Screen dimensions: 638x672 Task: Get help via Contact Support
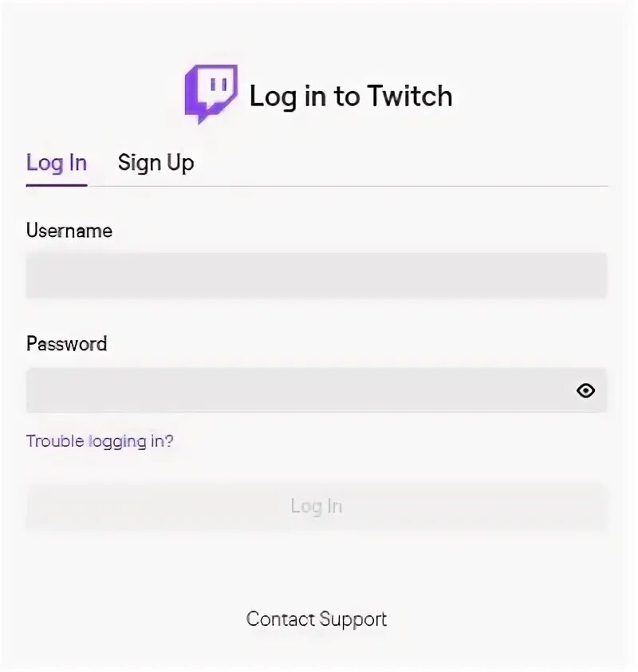(x=317, y=619)
